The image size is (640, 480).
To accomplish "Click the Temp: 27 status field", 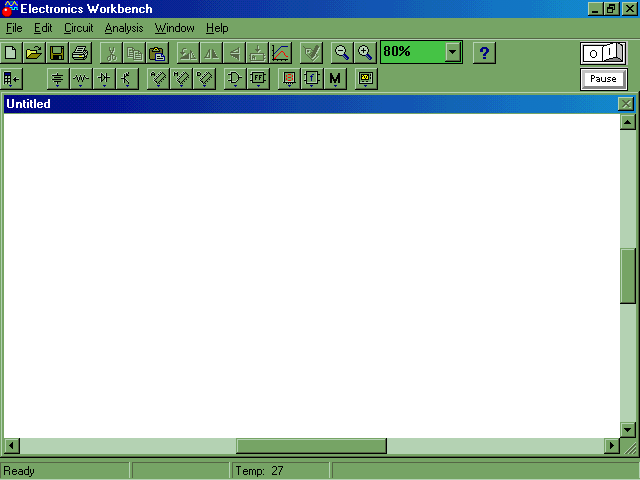I will coord(280,471).
